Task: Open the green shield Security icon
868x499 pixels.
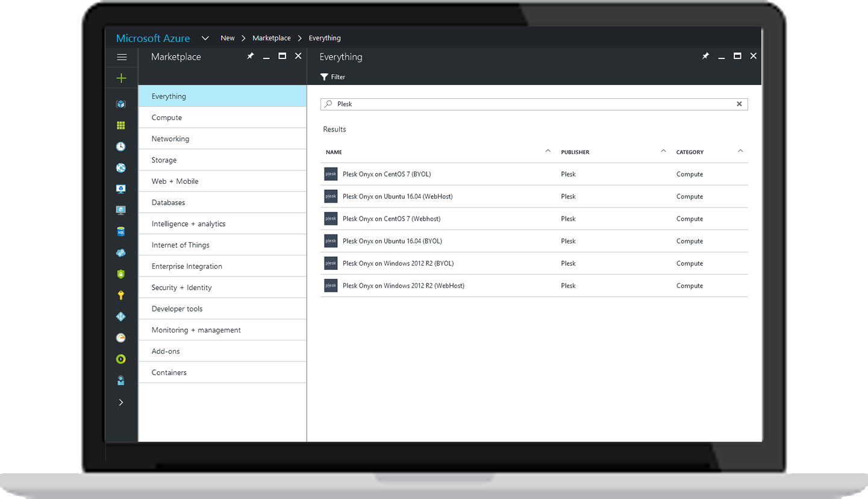Action: point(121,274)
